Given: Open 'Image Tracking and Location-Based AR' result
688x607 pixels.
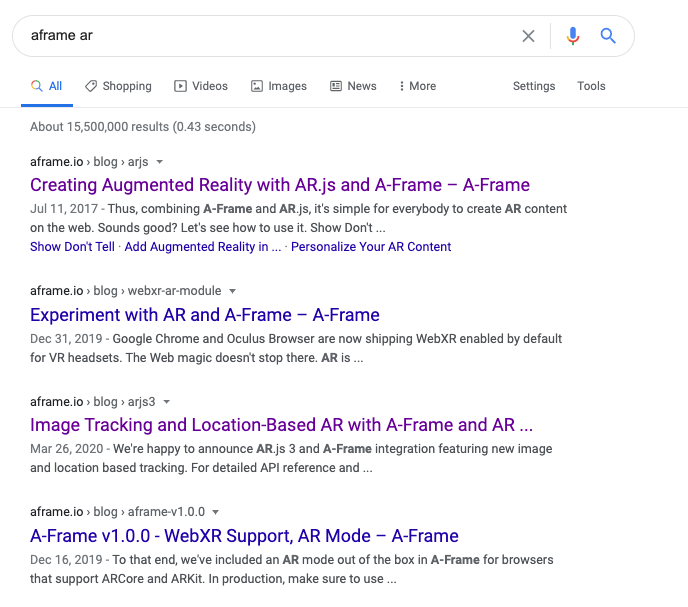Looking at the screenshot, I should pyautogui.click(x=281, y=425).
